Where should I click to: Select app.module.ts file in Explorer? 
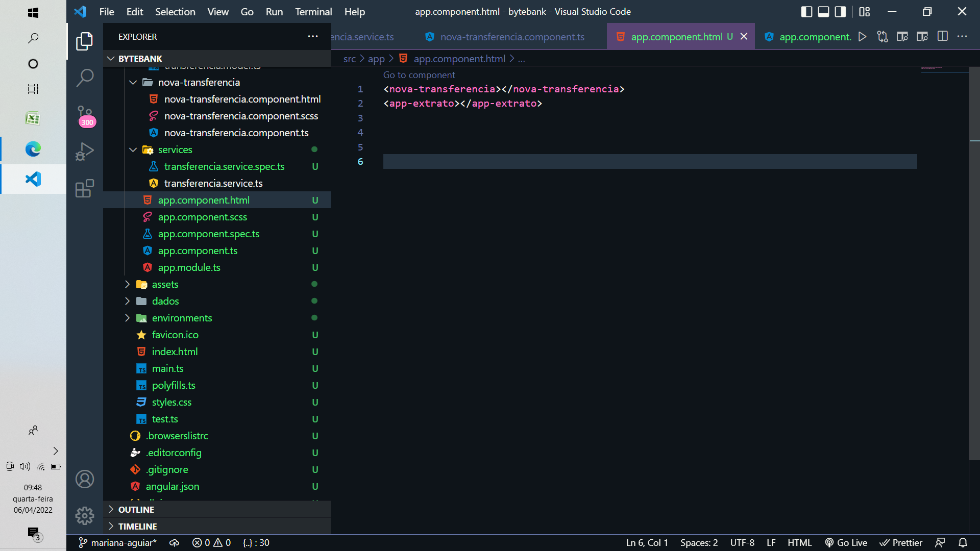coord(189,267)
